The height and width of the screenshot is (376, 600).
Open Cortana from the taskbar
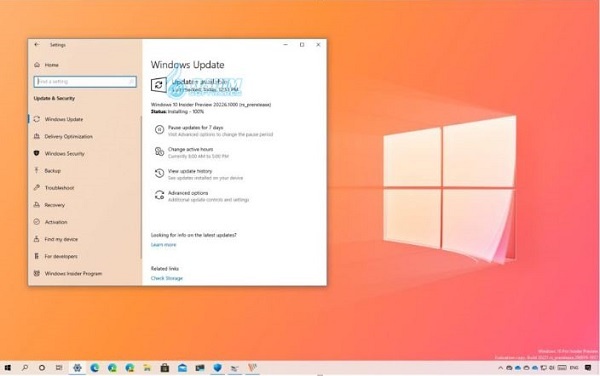coord(42,368)
